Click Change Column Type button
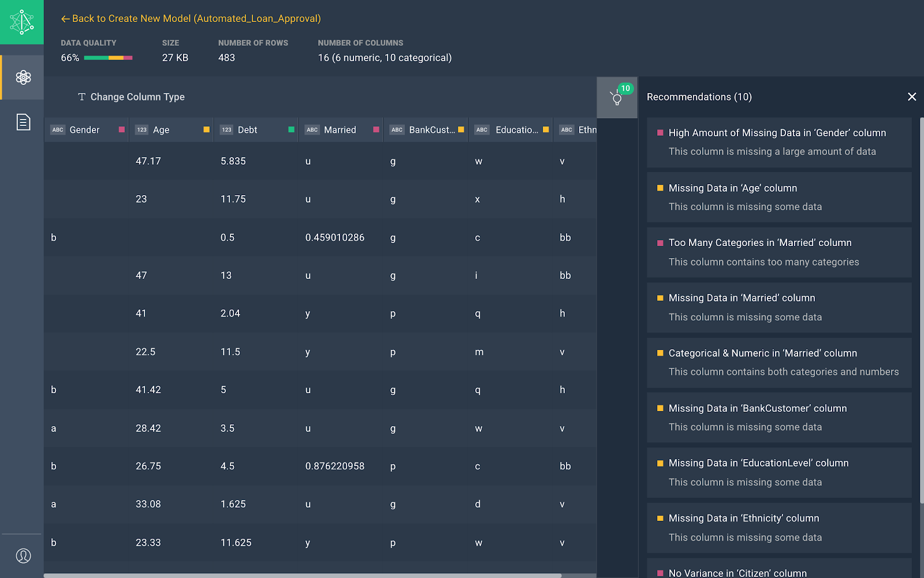This screenshot has height=578, width=924. [132, 97]
